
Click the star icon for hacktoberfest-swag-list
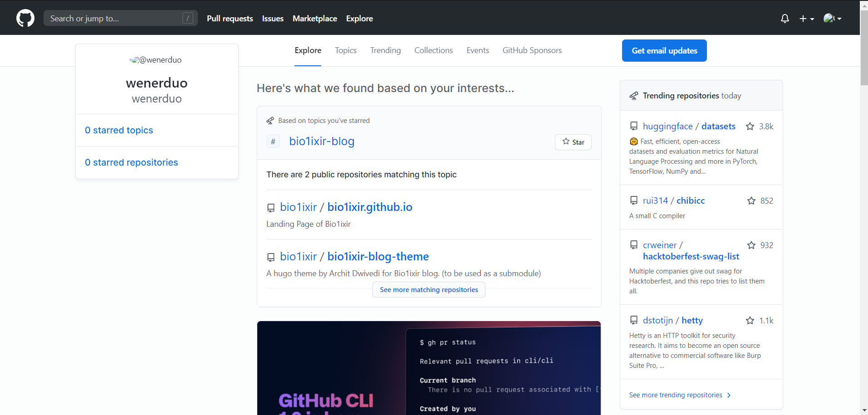(x=751, y=245)
